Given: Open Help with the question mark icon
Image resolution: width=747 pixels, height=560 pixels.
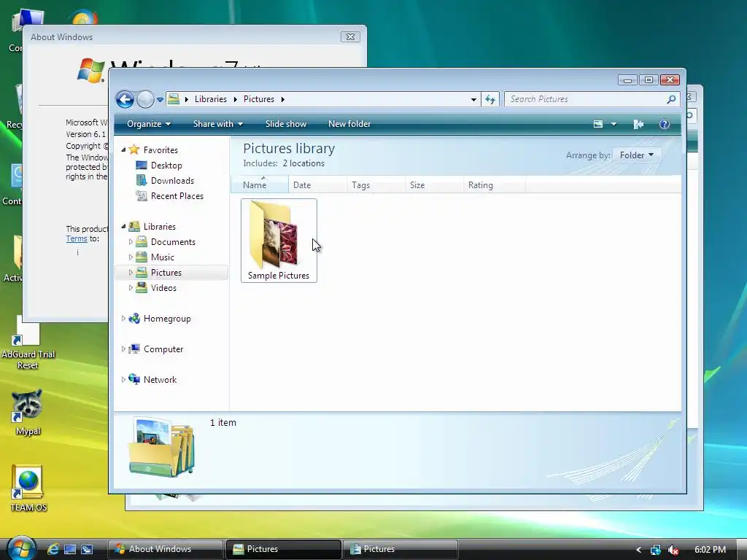Looking at the screenshot, I should pos(664,124).
